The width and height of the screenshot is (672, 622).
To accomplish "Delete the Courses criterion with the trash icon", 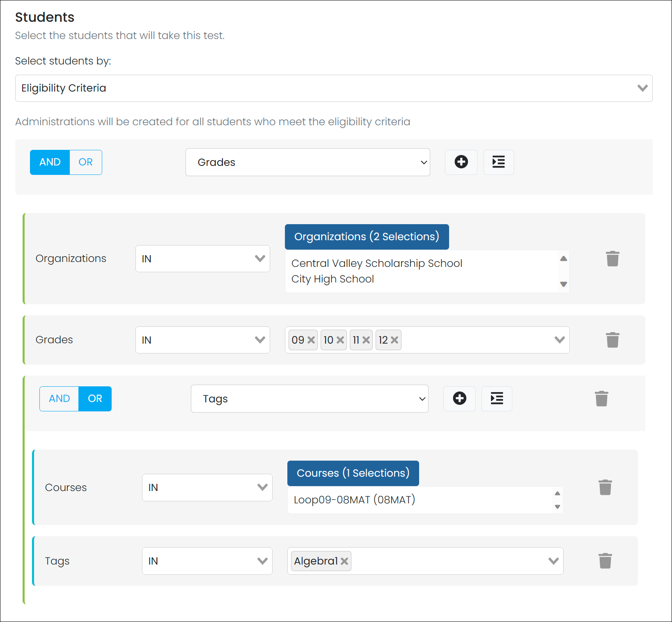I will pos(605,487).
